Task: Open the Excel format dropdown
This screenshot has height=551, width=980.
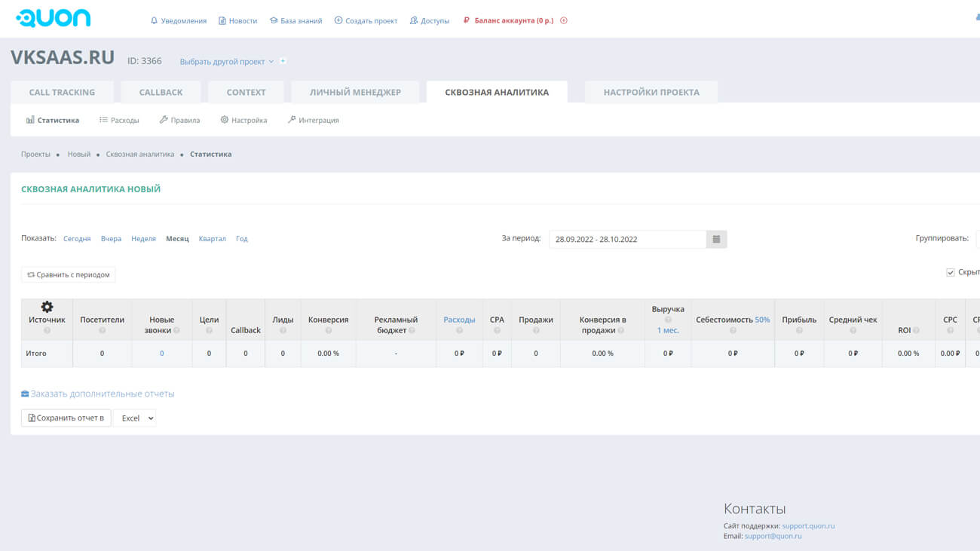Action: point(135,418)
